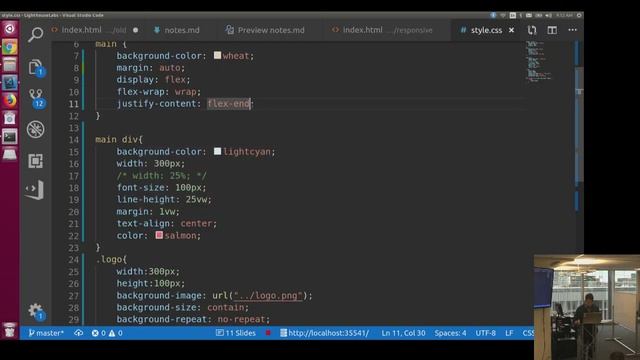Click 'flex-wrap: wrap;' text
This screenshot has width=640, height=360.
(159, 91)
